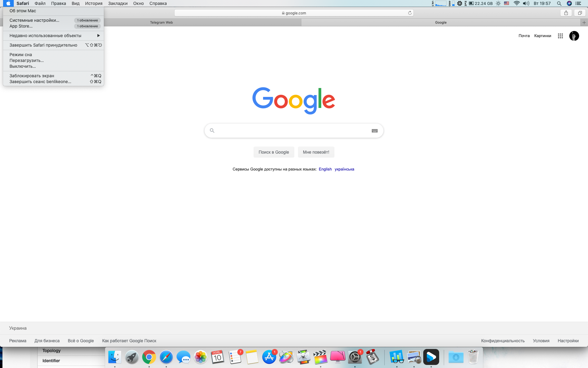Select Завершить Safari принудительно
Viewport: 588px width, 368px height.
pyautogui.click(x=53, y=45)
